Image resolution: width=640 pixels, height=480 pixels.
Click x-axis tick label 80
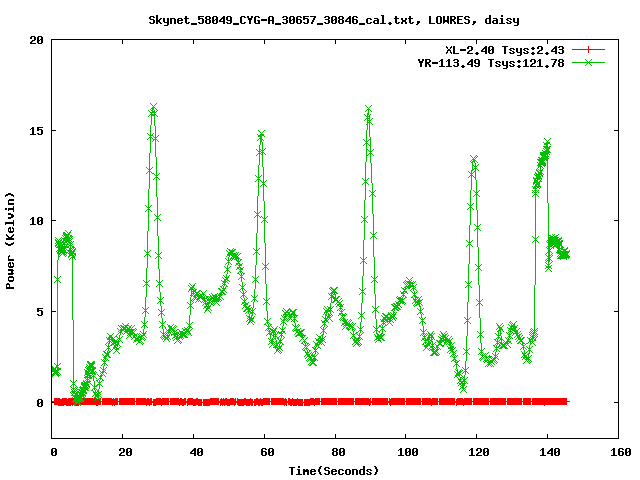tap(338, 452)
